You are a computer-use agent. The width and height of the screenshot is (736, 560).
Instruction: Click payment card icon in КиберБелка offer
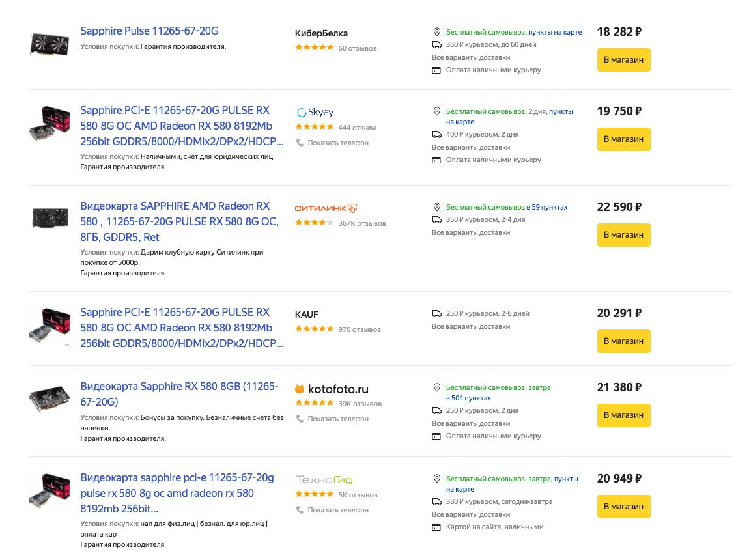[x=436, y=70]
